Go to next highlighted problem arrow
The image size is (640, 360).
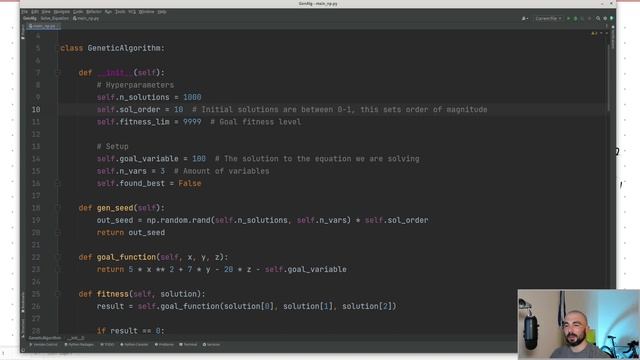point(607,33)
